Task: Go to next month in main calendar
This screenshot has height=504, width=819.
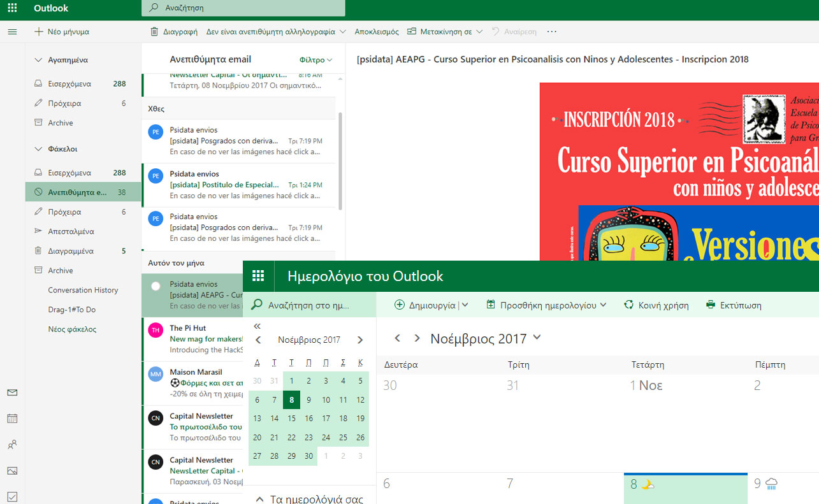Action: coord(417,338)
